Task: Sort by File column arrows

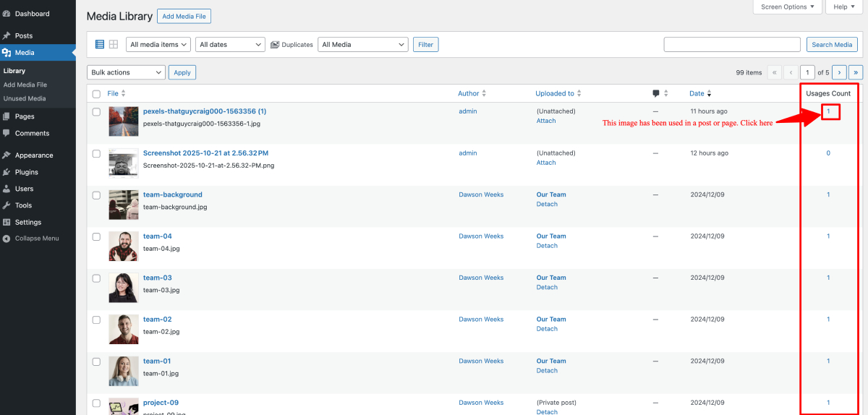Action: coord(123,93)
